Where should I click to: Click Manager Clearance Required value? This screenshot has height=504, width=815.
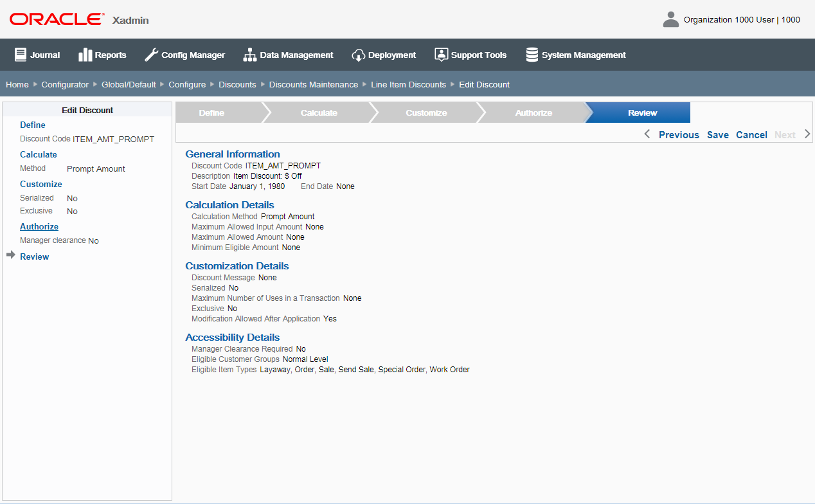[301, 348]
